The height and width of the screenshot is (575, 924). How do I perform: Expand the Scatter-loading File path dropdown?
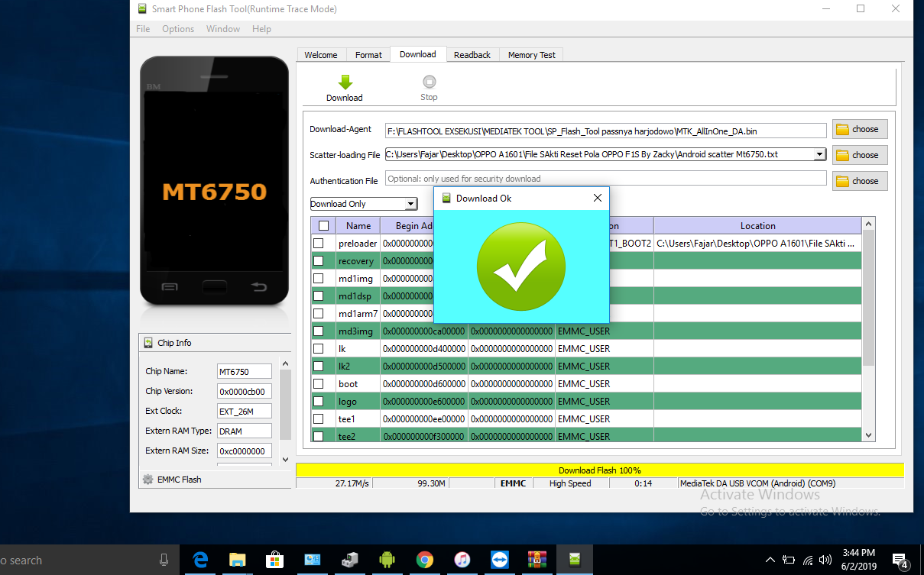(820, 154)
